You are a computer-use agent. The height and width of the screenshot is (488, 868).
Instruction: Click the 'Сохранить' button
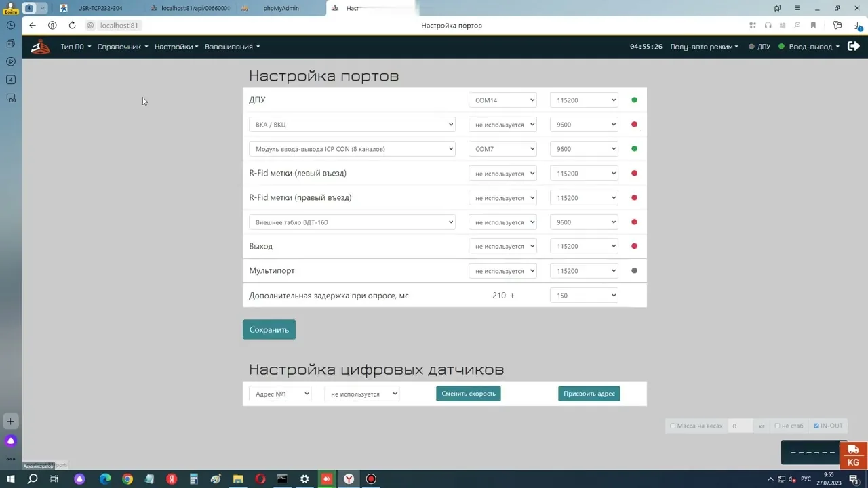pos(269,330)
